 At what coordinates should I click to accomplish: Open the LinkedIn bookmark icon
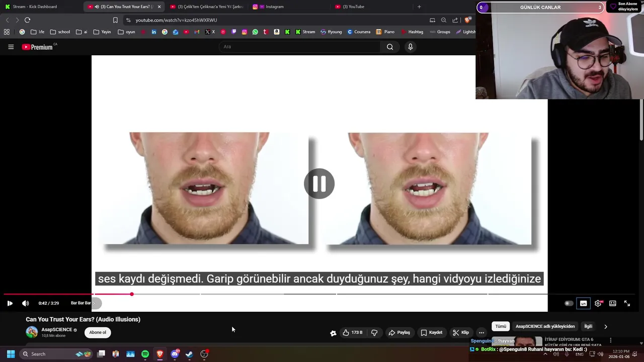coord(154,32)
